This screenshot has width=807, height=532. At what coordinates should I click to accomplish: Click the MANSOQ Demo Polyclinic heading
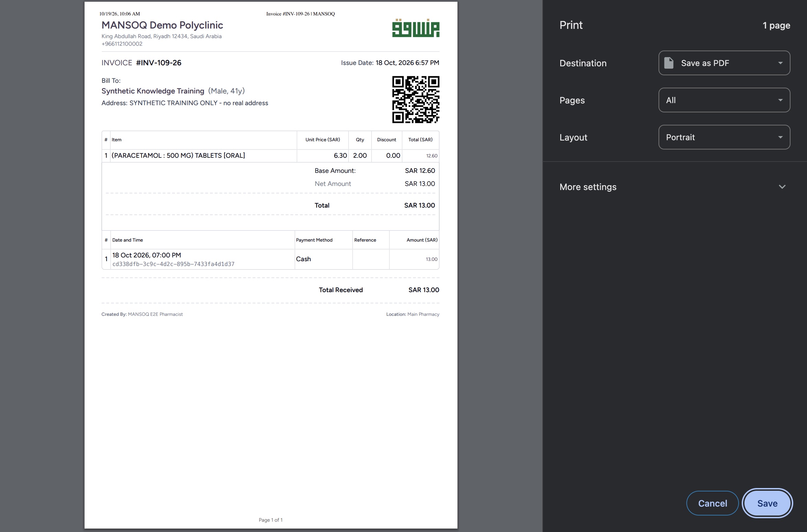(162, 25)
